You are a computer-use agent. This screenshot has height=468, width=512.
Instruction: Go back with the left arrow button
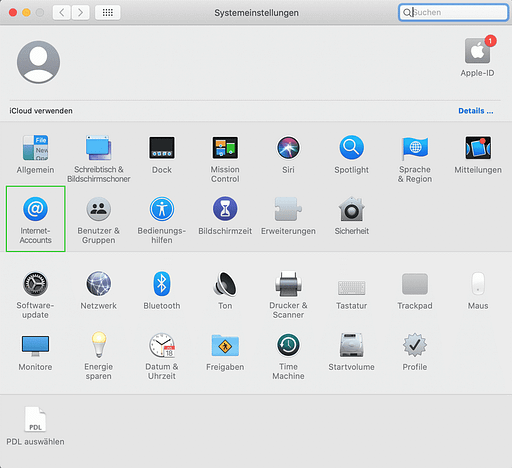62,13
